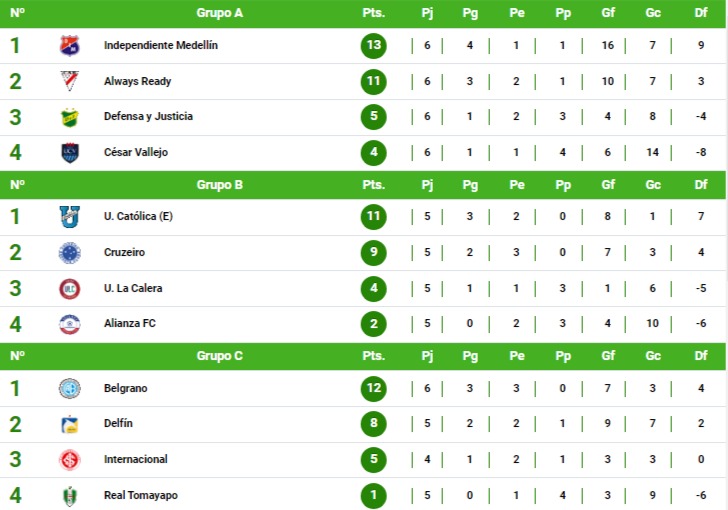This screenshot has width=728, height=510.
Task: Click the Real Tomayapo crest
Action: point(69,495)
